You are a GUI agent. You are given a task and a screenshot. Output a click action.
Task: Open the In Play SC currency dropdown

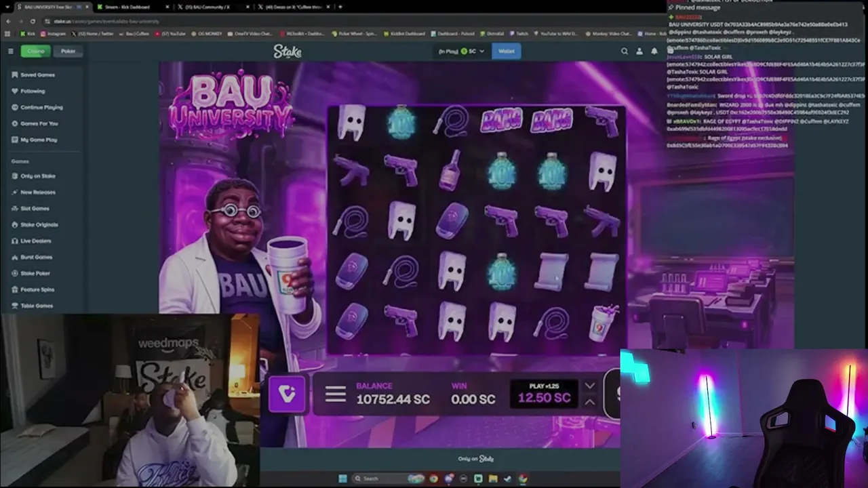tap(462, 52)
